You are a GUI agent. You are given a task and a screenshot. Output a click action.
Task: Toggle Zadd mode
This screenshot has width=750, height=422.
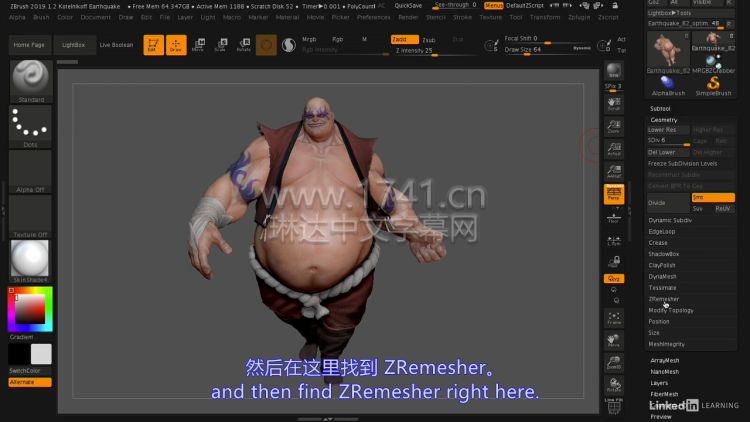click(404, 39)
